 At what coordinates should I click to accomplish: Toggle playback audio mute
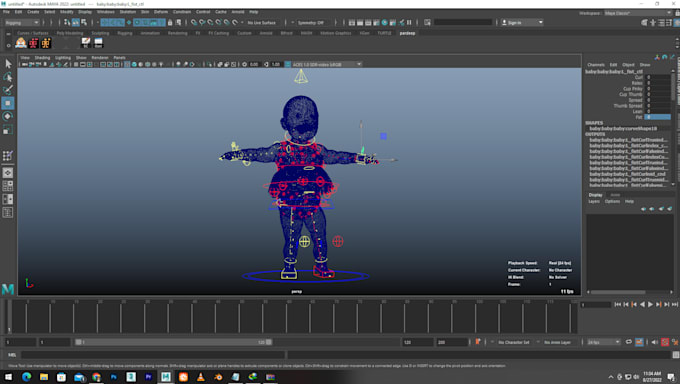coord(654,342)
